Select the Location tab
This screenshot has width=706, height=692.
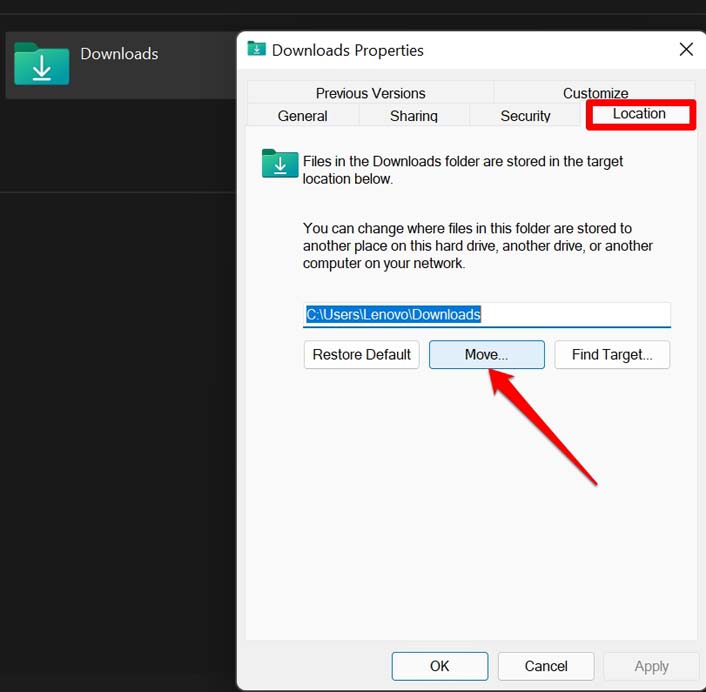639,114
